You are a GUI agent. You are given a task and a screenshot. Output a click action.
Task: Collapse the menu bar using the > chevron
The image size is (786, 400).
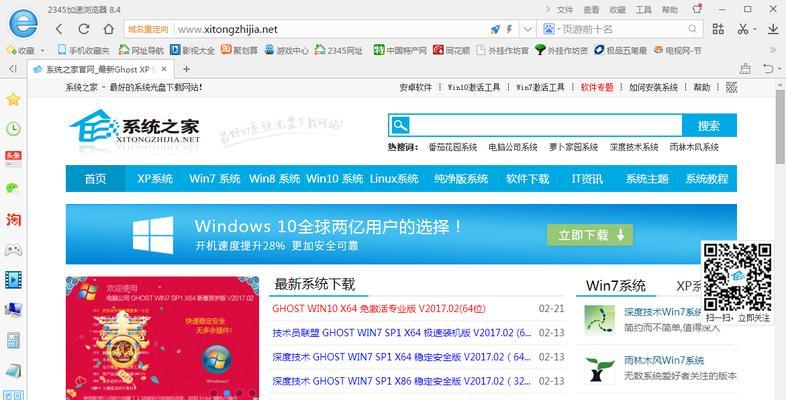(x=548, y=9)
